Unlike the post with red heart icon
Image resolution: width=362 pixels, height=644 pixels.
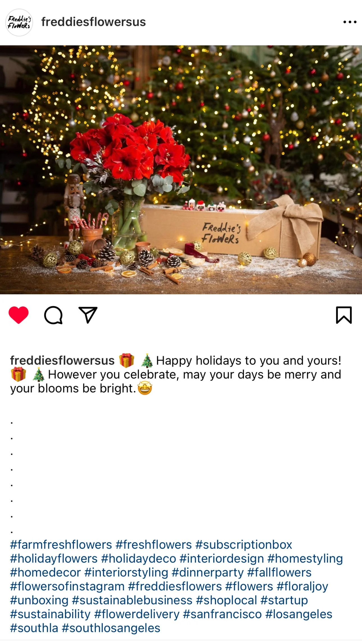pos(19,315)
